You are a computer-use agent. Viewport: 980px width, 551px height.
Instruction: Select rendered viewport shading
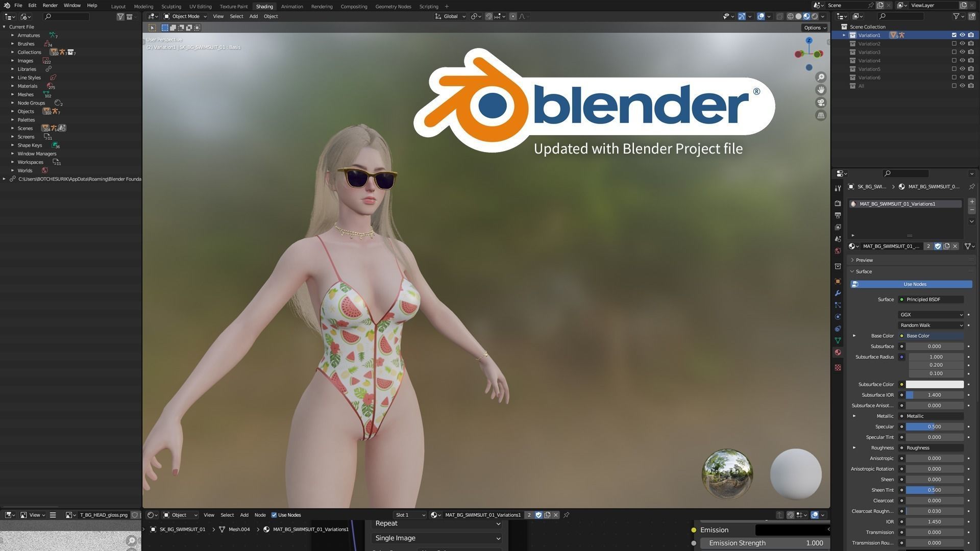click(x=815, y=16)
